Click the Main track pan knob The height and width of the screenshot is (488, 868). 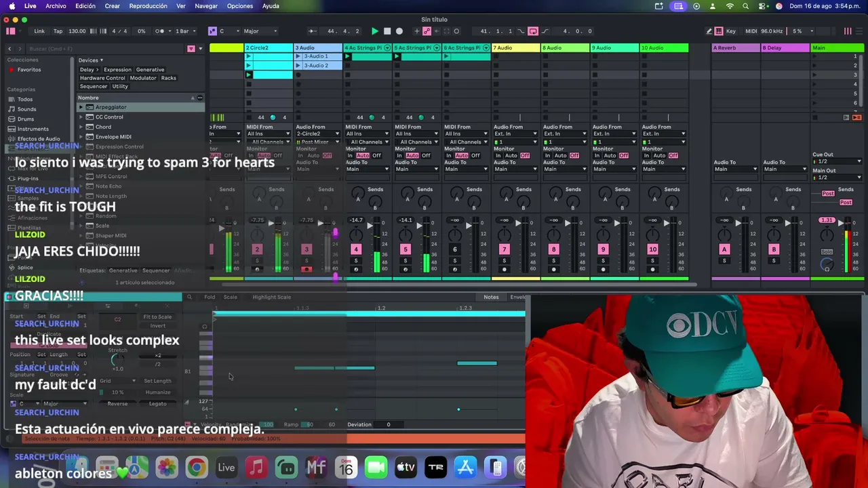coord(827,235)
